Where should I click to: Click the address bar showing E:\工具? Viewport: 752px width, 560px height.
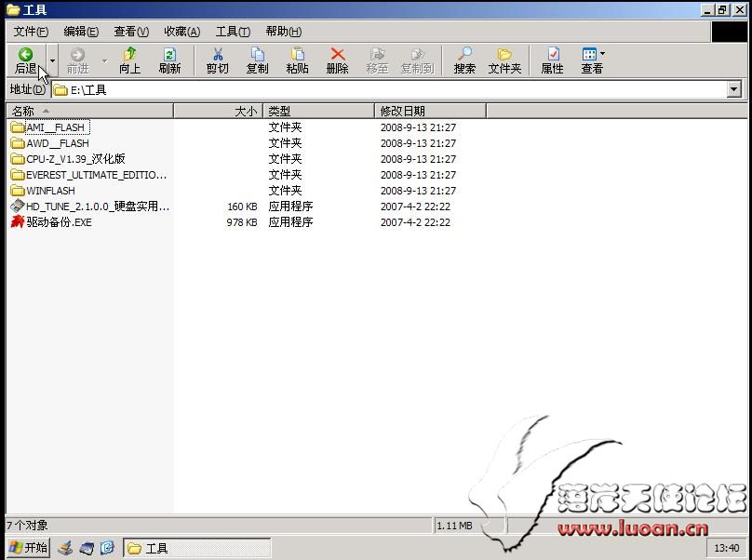click(389, 89)
